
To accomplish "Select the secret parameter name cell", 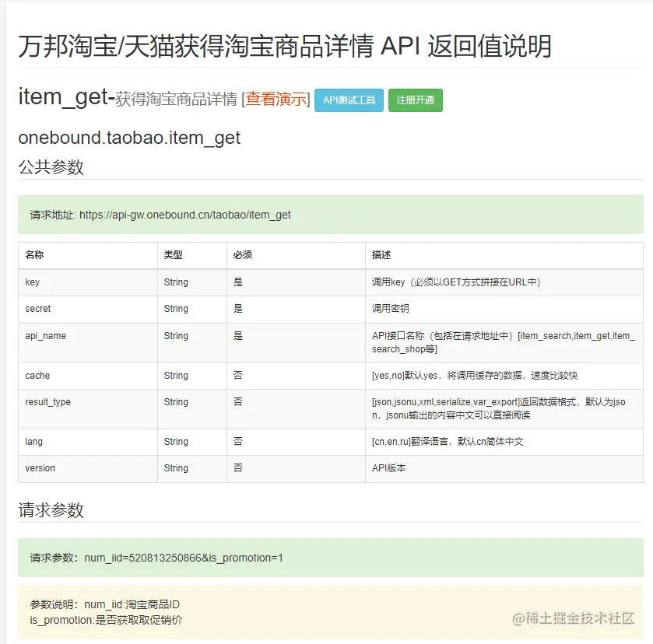I will 88,309.
